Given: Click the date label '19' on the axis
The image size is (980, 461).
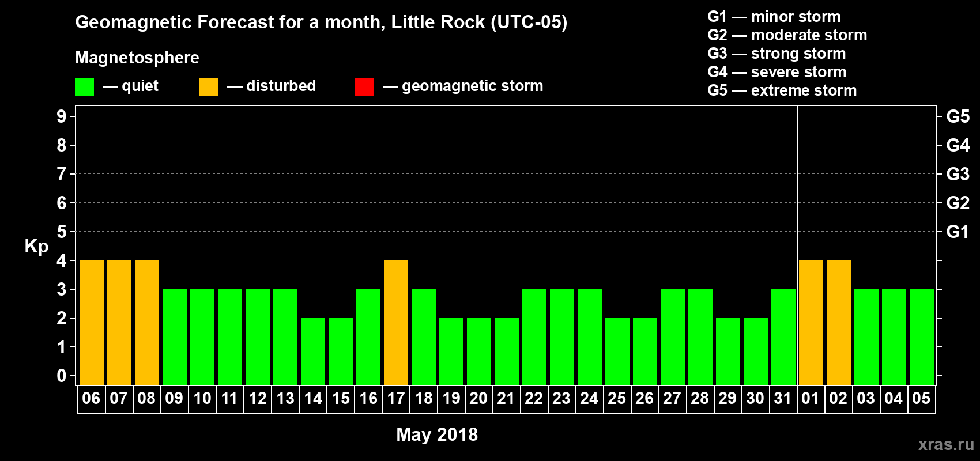Looking at the screenshot, I should (x=451, y=399).
